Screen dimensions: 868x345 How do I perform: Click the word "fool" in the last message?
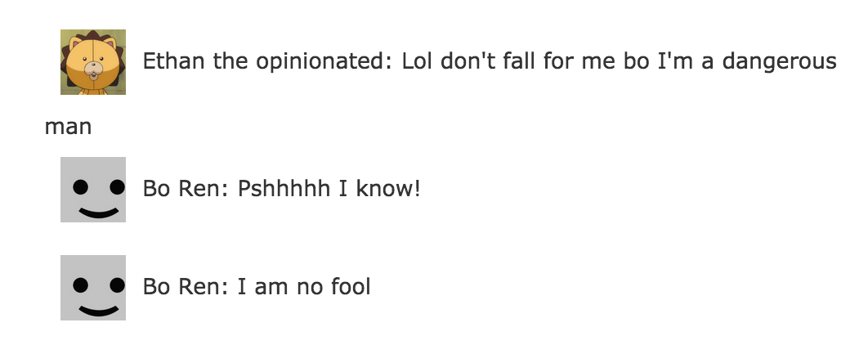pos(351,287)
